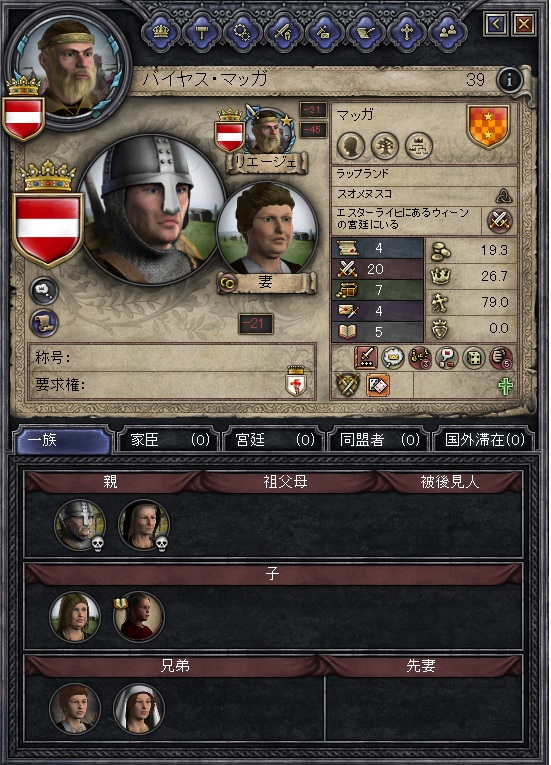The width and height of the screenshot is (551, 765).
Task: Click the 妻 wife portrait label
Action: [x=266, y=282]
